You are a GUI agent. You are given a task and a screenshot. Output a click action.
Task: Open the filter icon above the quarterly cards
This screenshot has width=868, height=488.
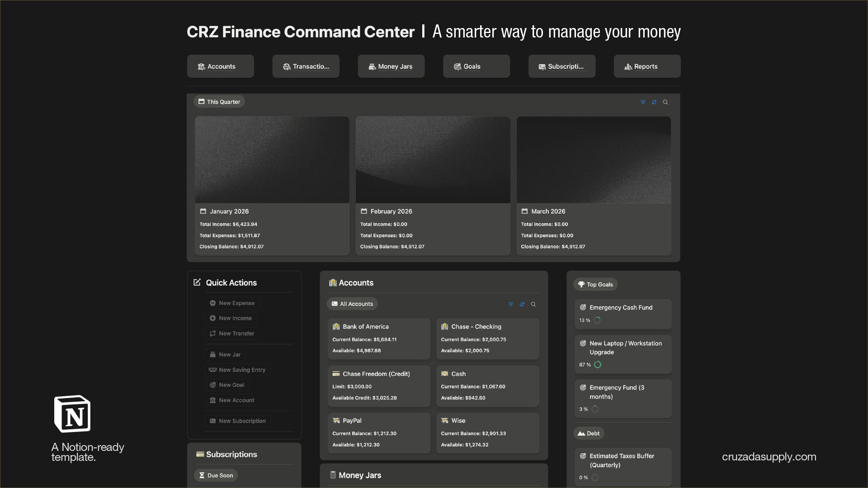coord(643,102)
